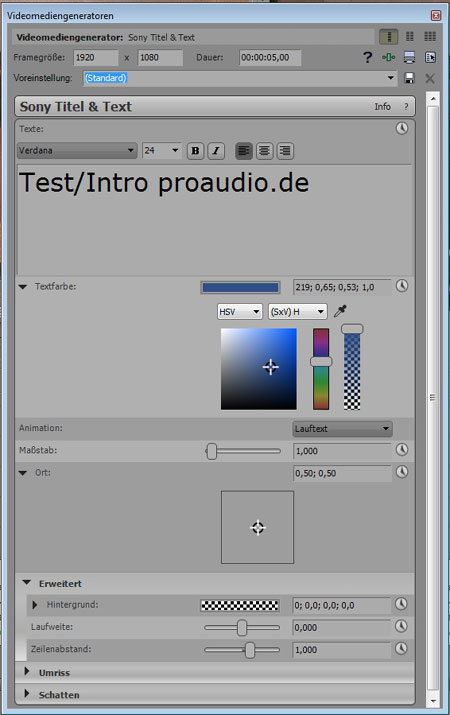Viewport: 450px width, 715px height.
Task: Click the Zeilenabstand slider handle
Action: [250, 650]
